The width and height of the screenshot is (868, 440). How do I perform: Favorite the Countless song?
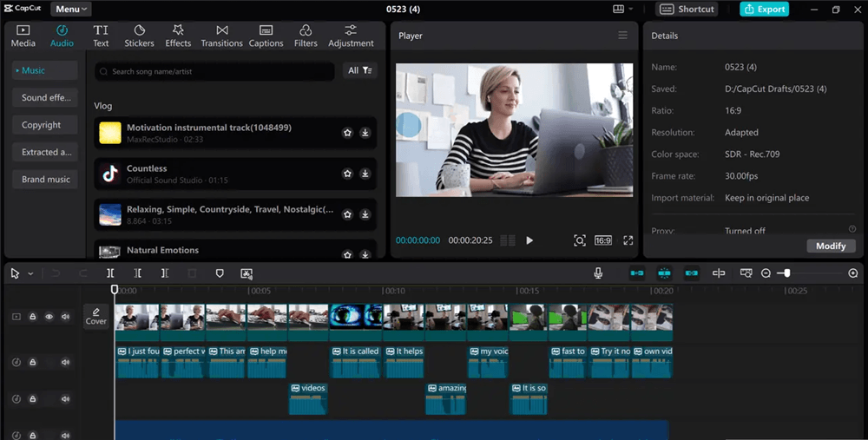[347, 174]
